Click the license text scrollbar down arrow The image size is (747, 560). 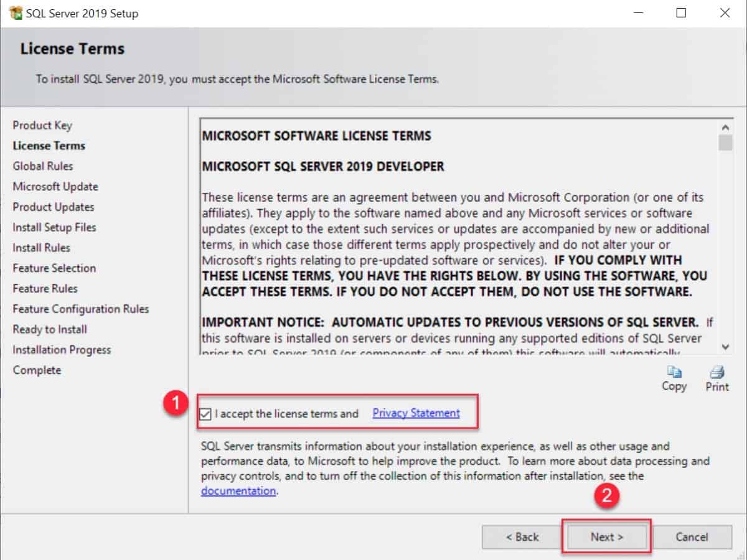(x=725, y=347)
